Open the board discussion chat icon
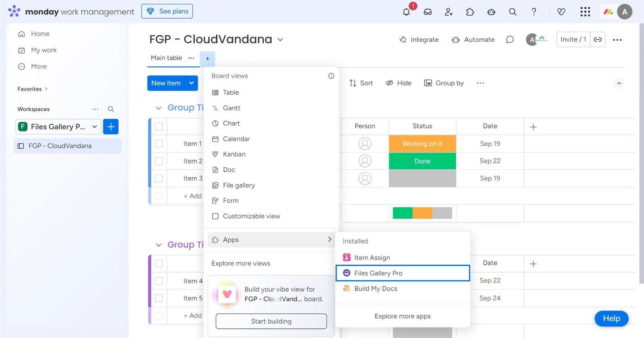This screenshot has height=338, width=644. [510, 39]
